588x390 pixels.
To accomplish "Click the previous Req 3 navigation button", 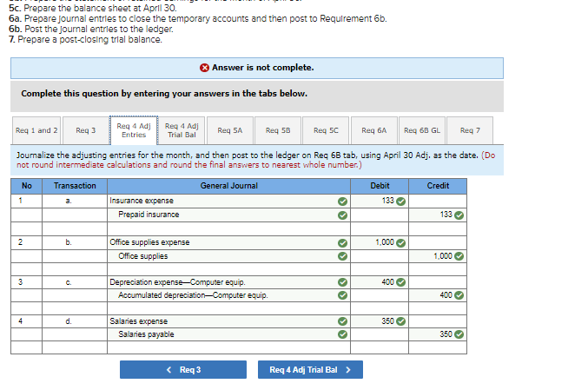I will click(183, 370).
